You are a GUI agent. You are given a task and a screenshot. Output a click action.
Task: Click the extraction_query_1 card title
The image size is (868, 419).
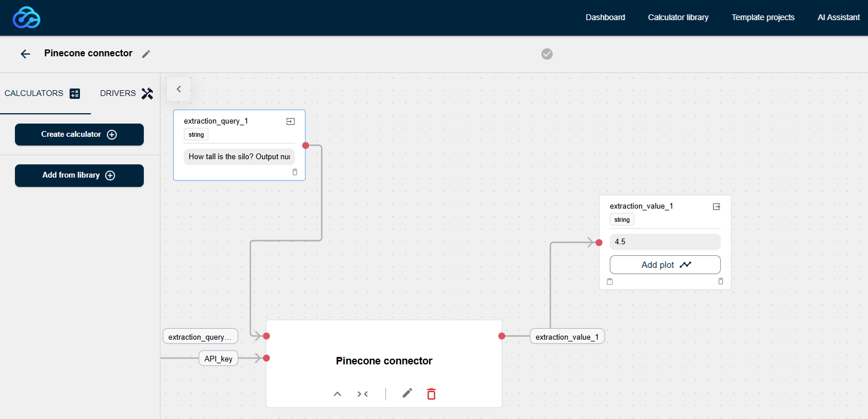coord(216,121)
